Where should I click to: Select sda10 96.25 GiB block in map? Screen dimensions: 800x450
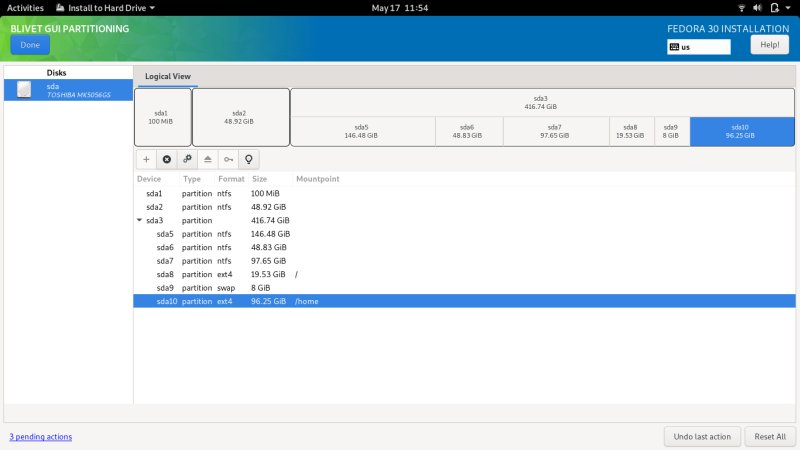click(x=742, y=132)
